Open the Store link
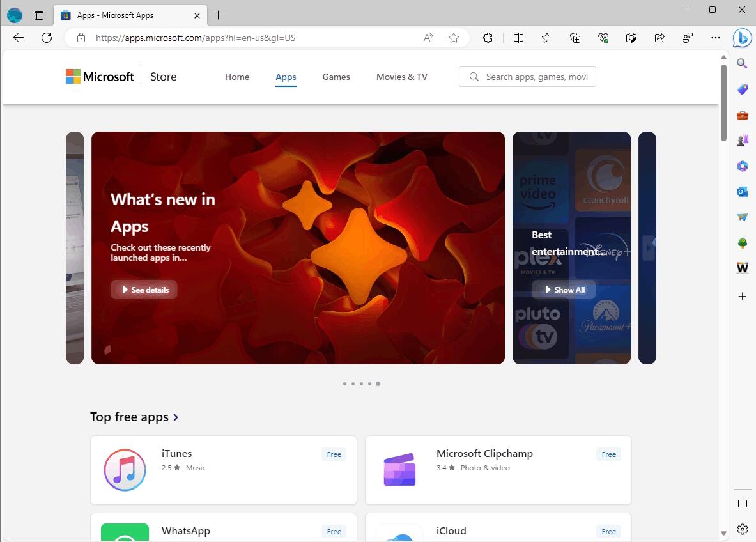Image resolution: width=756 pixels, height=542 pixels. click(x=163, y=77)
